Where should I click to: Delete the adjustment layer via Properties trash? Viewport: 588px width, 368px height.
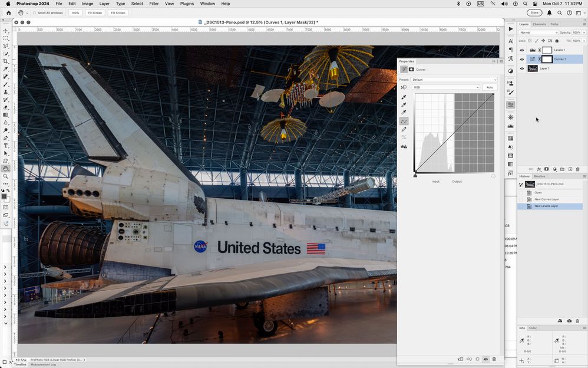click(x=494, y=359)
